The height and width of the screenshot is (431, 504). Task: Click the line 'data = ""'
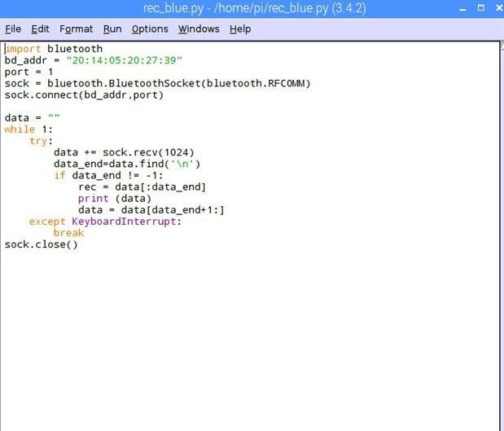32,117
